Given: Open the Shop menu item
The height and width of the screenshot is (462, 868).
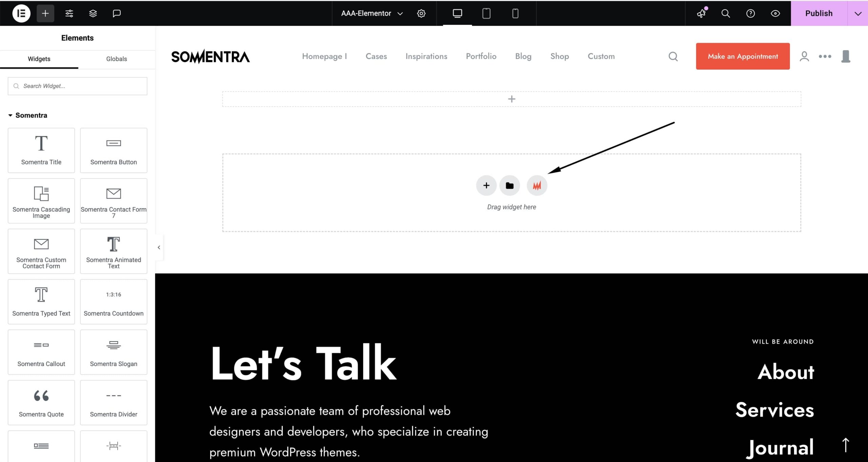Looking at the screenshot, I should click(559, 56).
